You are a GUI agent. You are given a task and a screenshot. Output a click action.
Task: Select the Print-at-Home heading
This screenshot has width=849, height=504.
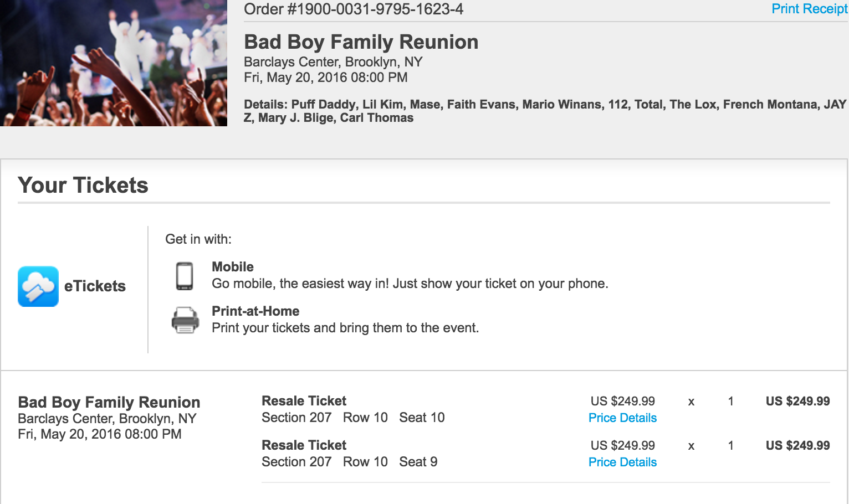pyautogui.click(x=255, y=311)
